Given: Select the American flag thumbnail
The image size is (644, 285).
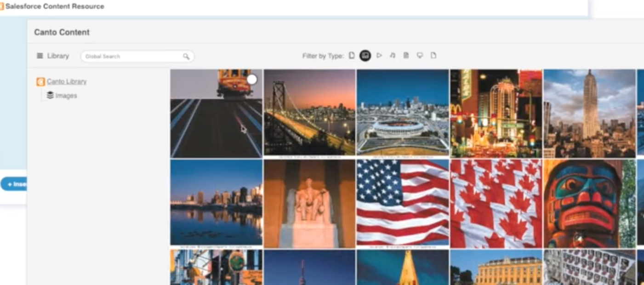Looking at the screenshot, I should 403,202.
